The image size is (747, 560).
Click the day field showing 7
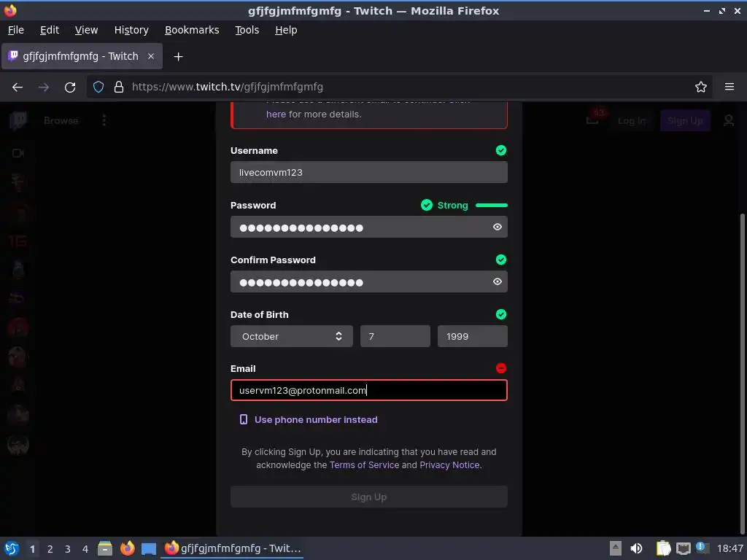(x=395, y=336)
